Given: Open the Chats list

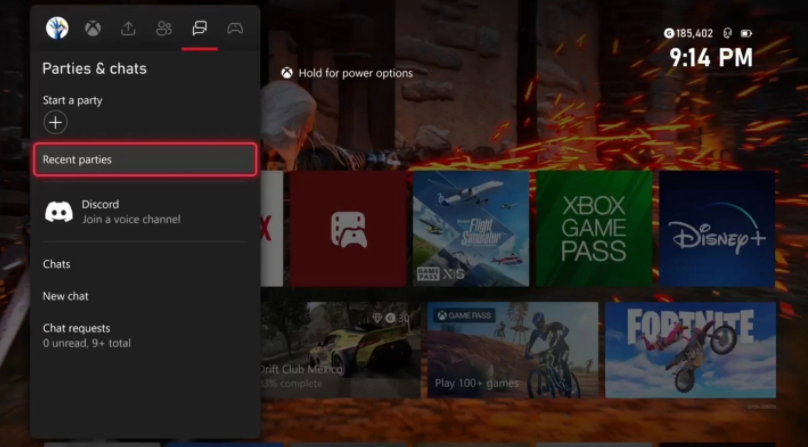Looking at the screenshot, I should pyautogui.click(x=57, y=264).
